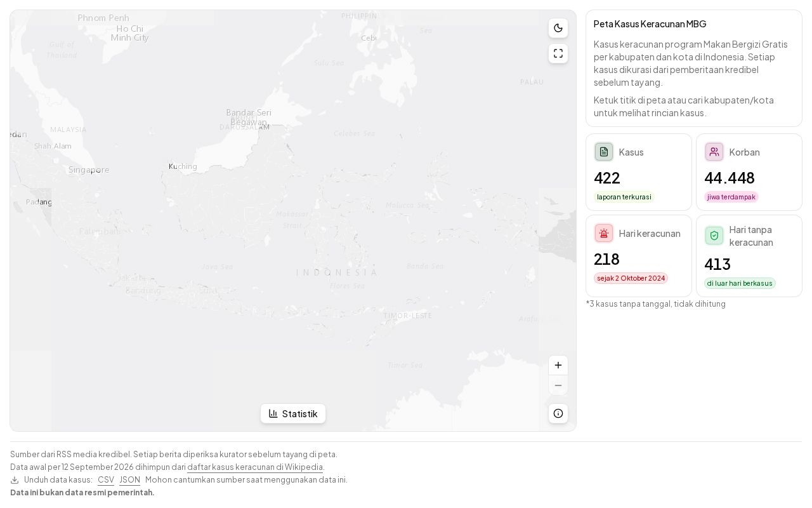Viewport: 812px width, 508px height.
Task: Click the Kuching label on the map
Action: (x=183, y=166)
